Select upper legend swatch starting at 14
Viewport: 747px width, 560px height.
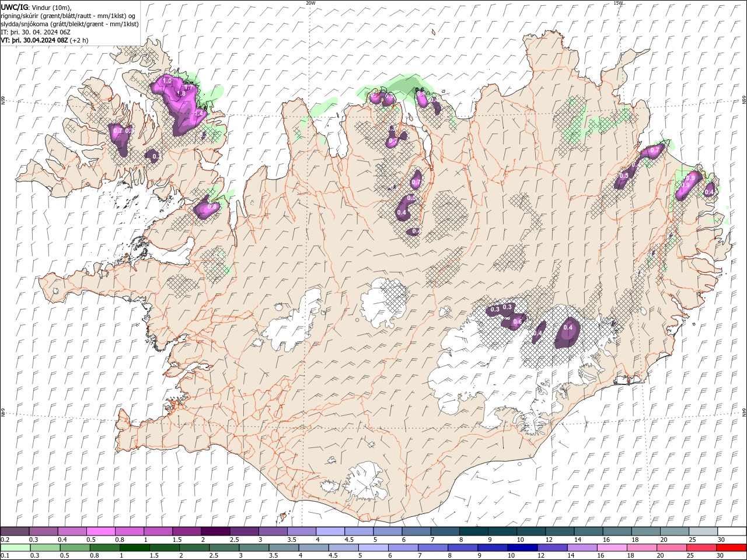588,531
